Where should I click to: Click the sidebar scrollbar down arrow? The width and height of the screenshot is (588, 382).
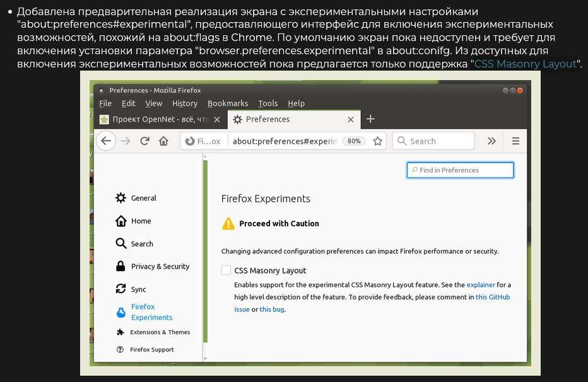point(205,358)
